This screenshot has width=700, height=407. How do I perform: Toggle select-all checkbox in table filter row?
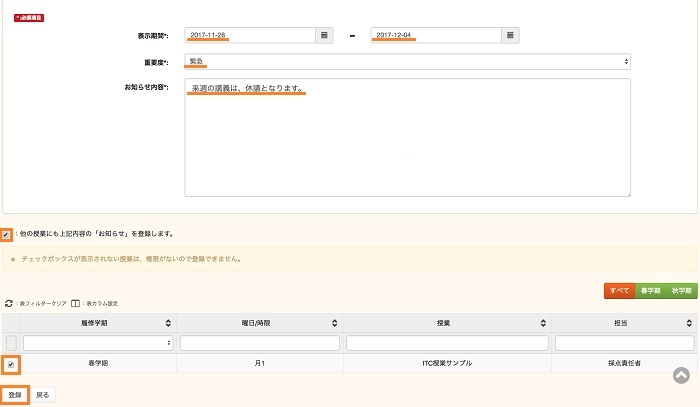coord(11,343)
